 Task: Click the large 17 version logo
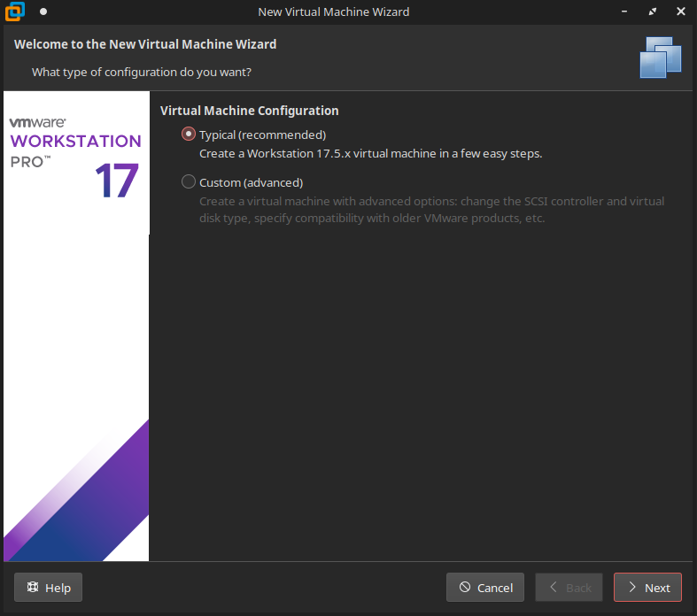click(x=117, y=181)
